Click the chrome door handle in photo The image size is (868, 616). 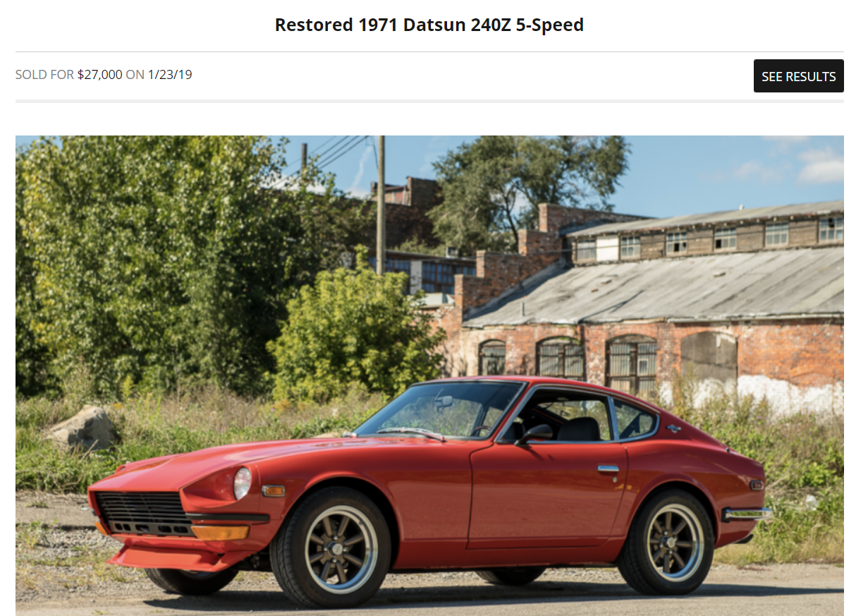pos(608,469)
